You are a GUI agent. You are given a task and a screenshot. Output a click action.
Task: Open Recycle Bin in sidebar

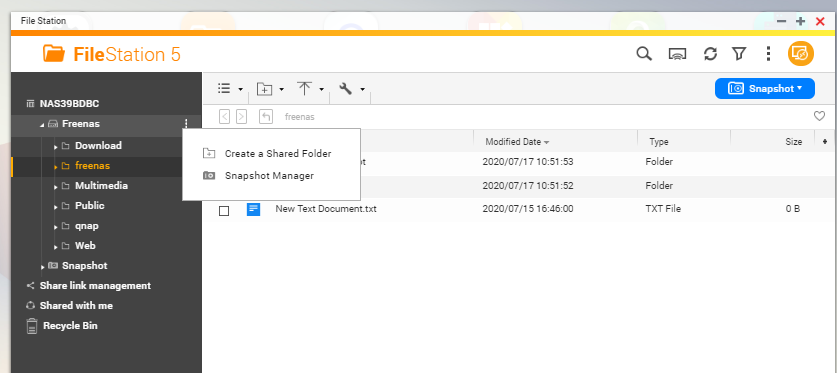tap(70, 326)
